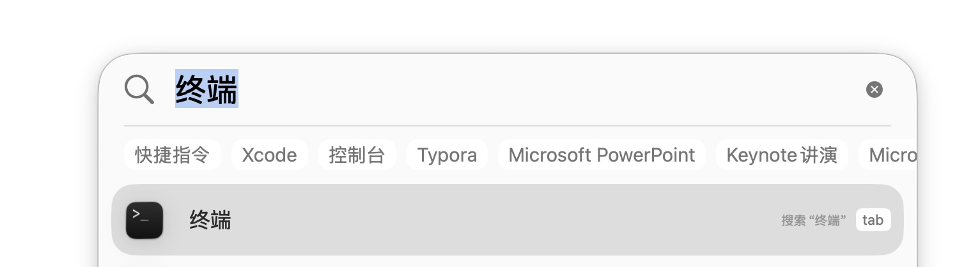Select the 快捷指令 suggestion chip
The image size is (980, 267).
[172, 155]
